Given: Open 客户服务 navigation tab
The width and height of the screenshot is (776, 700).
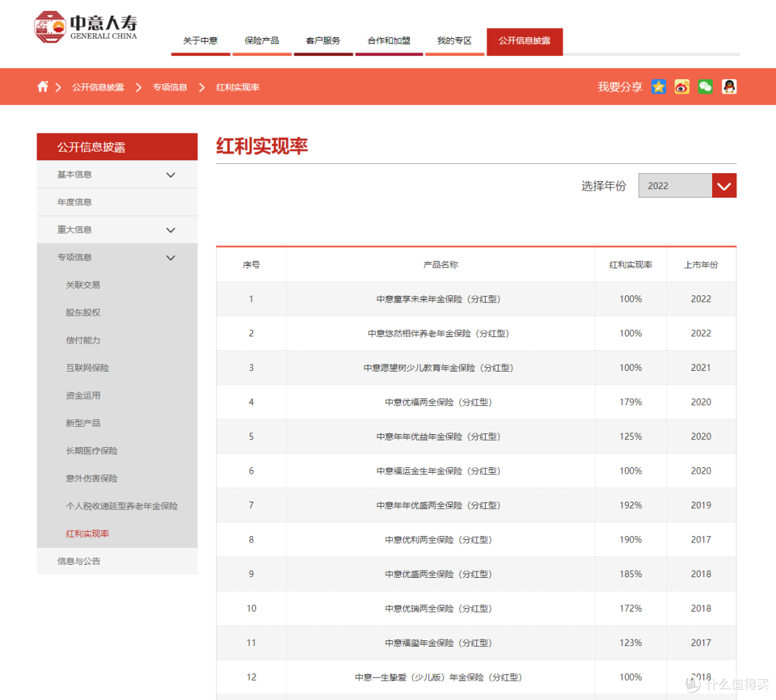Looking at the screenshot, I should (323, 40).
